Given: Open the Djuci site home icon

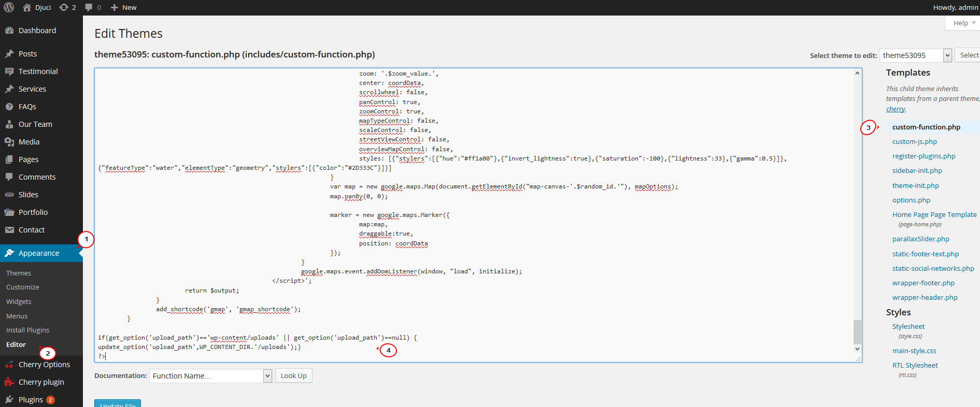Looking at the screenshot, I should pyautogui.click(x=27, y=7).
